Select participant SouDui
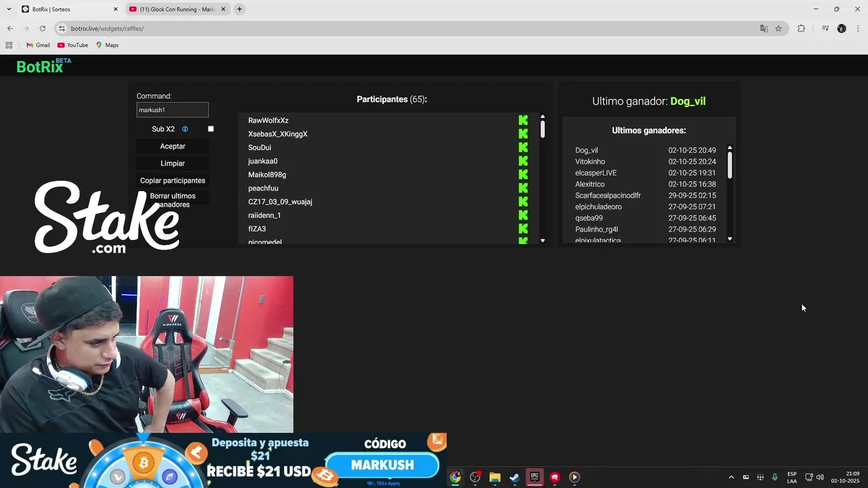The height and width of the screenshot is (488, 868). tap(260, 147)
